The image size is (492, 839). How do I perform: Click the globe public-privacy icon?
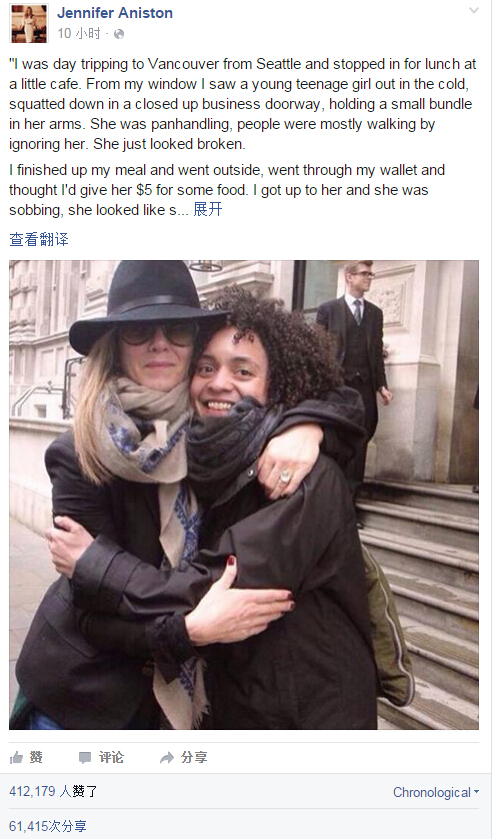click(x=119, y=34)
